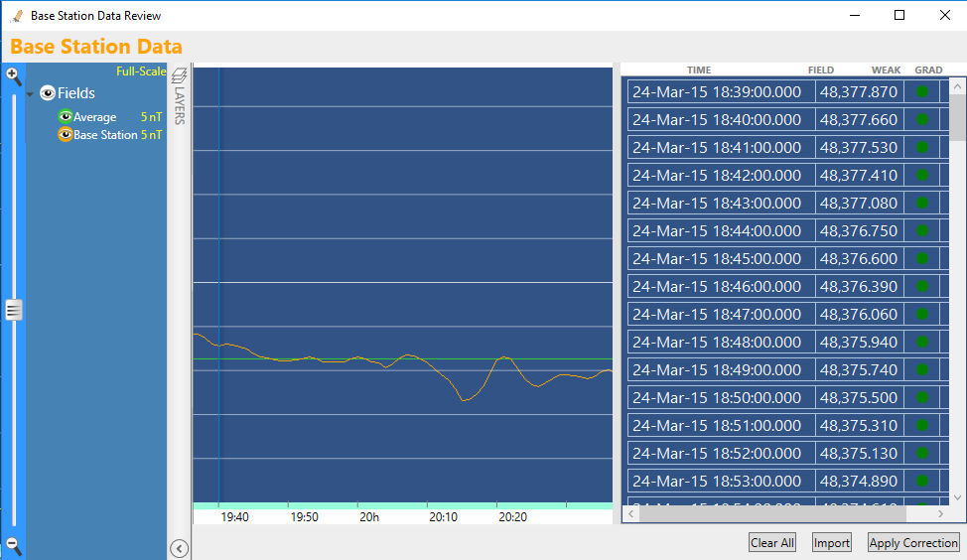Click the zoom in magnifier icon

13,75
